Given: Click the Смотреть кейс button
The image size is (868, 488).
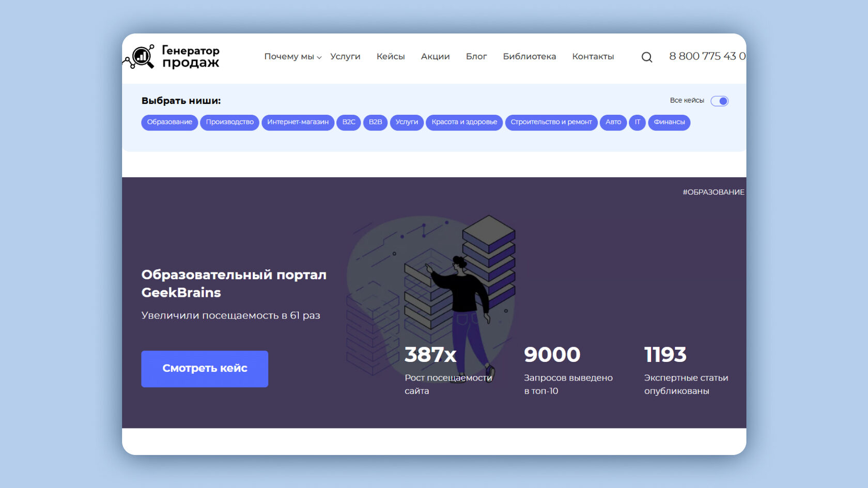Looking at the screenshot, I should [x=205, y=369].
